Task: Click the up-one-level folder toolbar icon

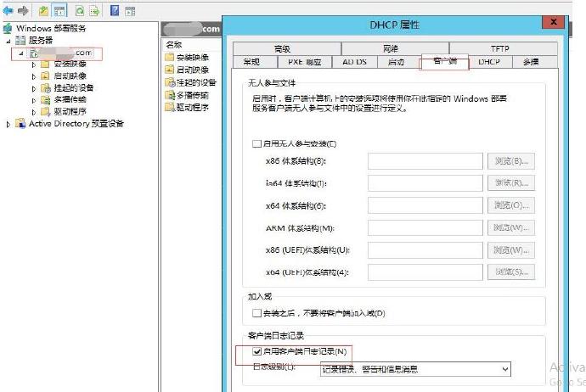Action: 43,11
